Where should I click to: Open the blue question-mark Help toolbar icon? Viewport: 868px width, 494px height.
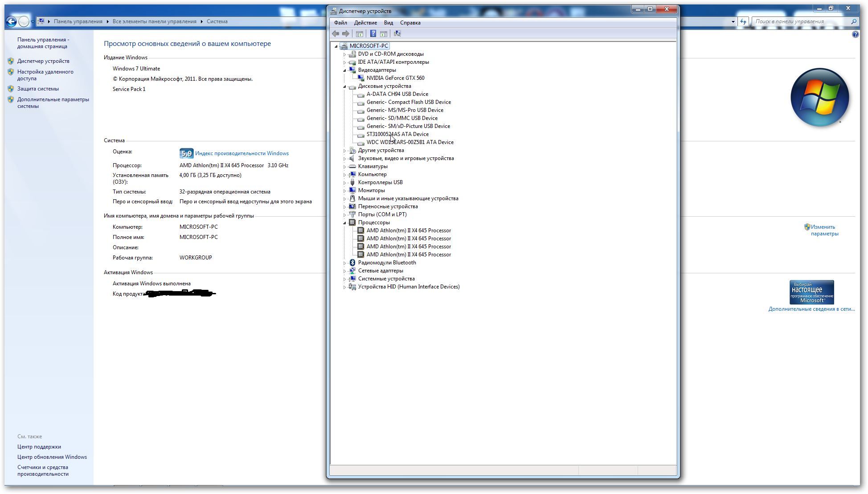[373, 33]
